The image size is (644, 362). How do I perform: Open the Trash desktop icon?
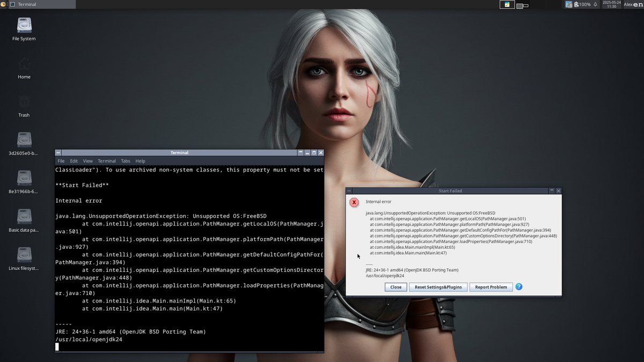[24, 106]
